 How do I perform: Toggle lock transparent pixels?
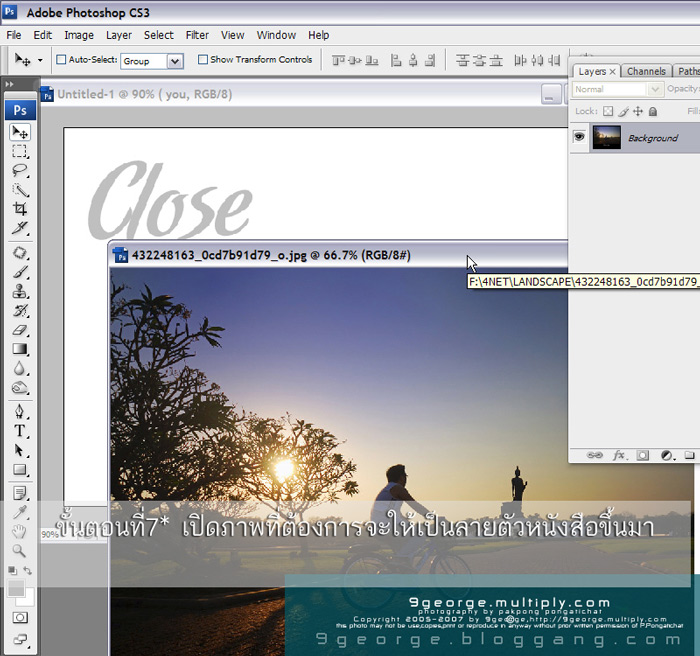[608, 111]
